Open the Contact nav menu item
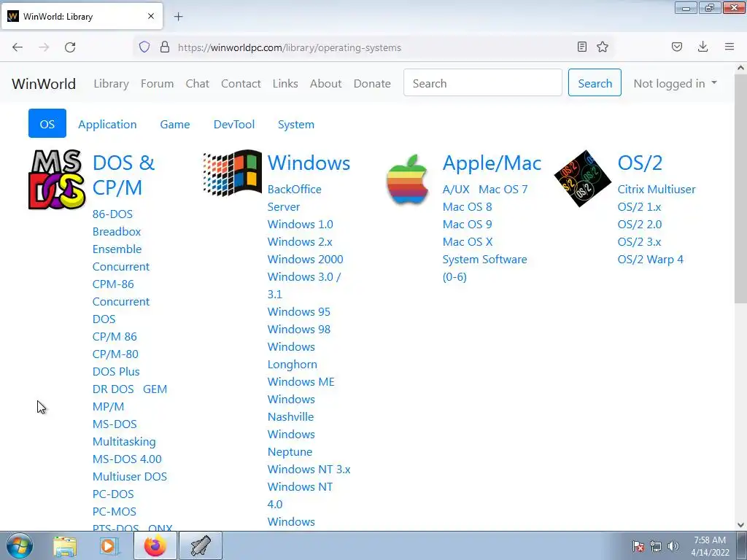The height and width of the screenshot is (560, 747). pos(241,83)
